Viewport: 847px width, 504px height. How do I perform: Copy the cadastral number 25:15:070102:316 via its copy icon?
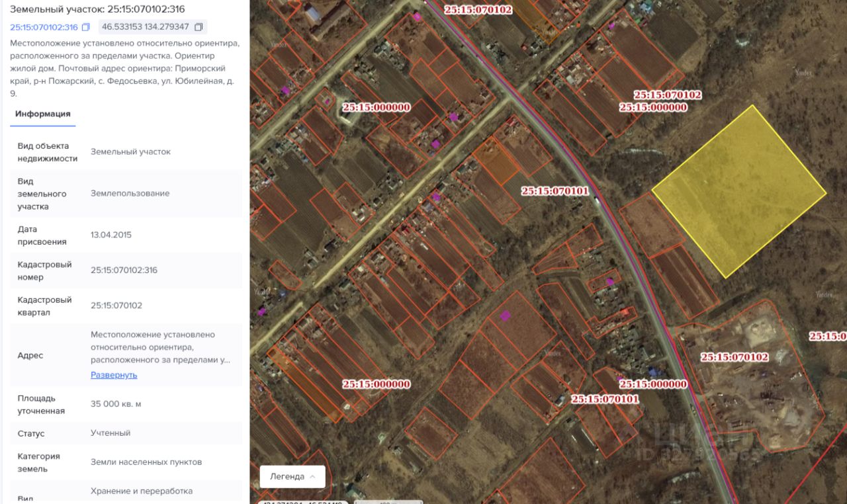click(x=85, y=27)
